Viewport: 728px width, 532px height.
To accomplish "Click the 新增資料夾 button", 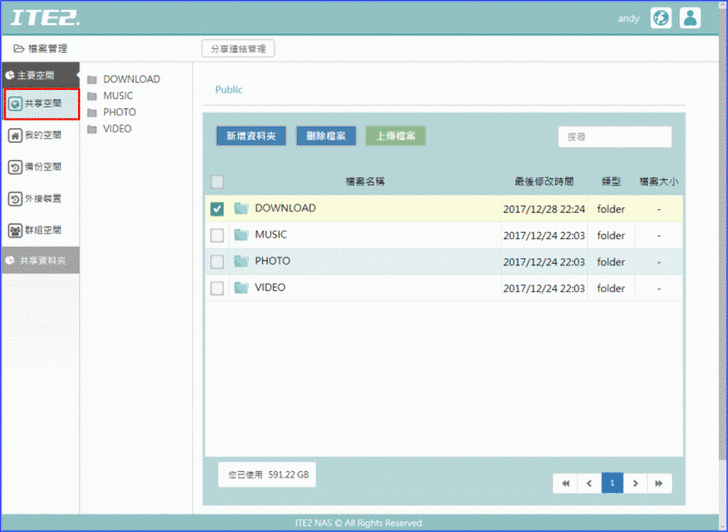I will [250, 136].
